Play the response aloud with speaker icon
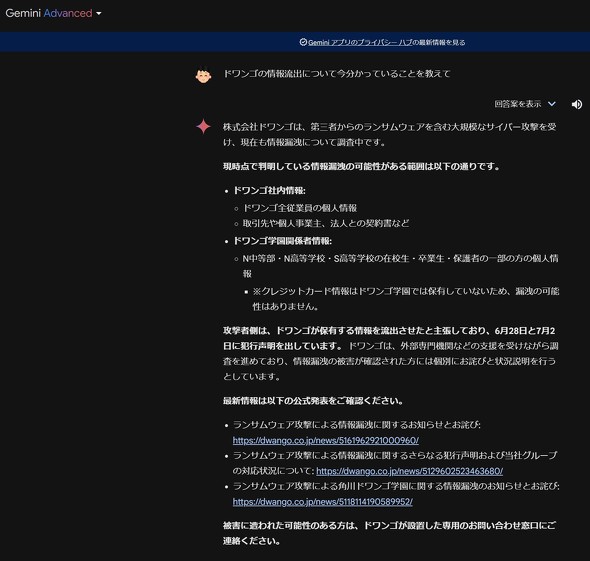Screen dimensions: 590x561 (x=576, y=104)
